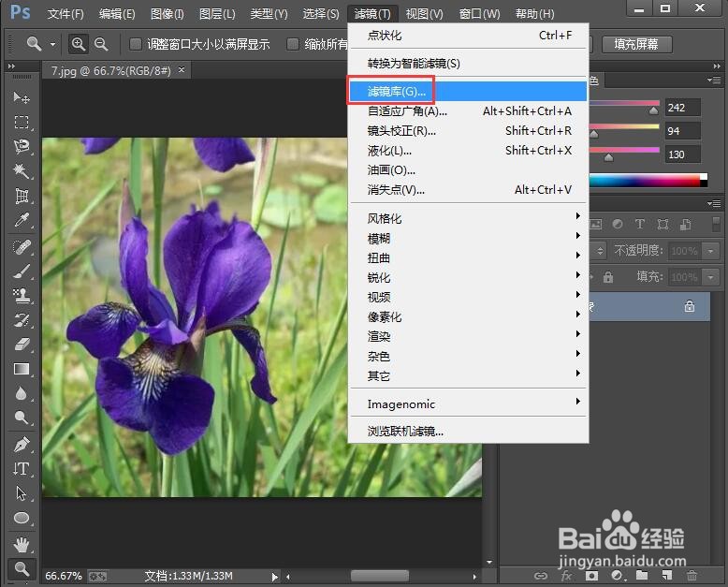This screenshot has height=587, width=728.
Task: Open the 文件(F) menu
Action: pyautogui.click(x=66, y=14)
